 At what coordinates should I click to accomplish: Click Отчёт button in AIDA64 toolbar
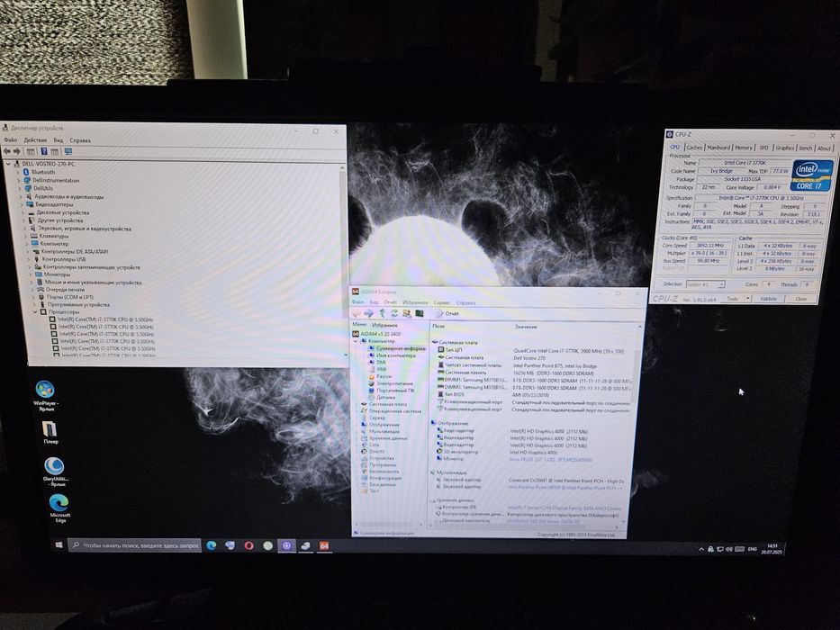(x=447, y=314)
